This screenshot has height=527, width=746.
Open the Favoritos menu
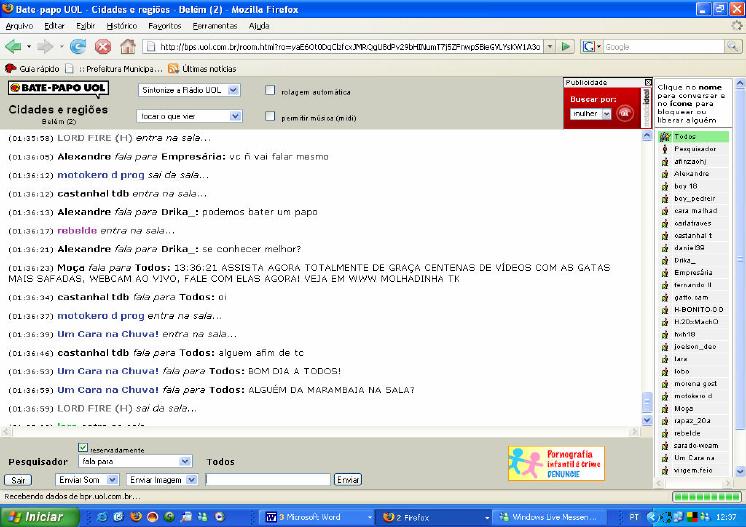coord(165,26)
